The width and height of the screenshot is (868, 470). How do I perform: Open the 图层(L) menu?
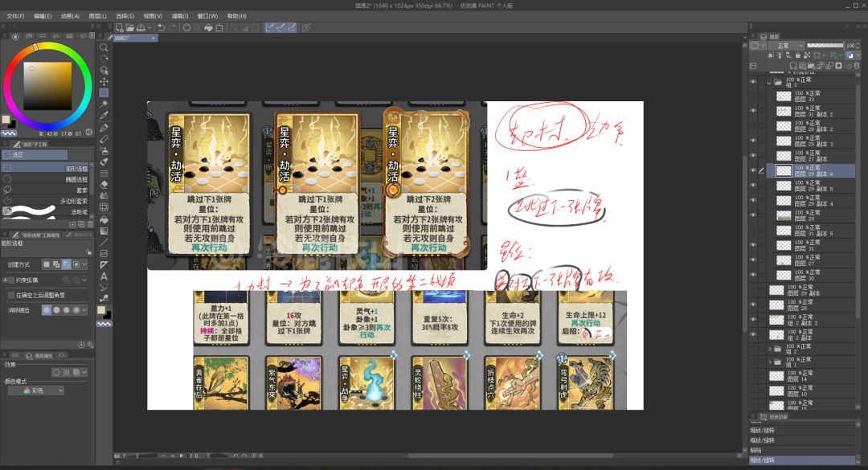(97, 16)
